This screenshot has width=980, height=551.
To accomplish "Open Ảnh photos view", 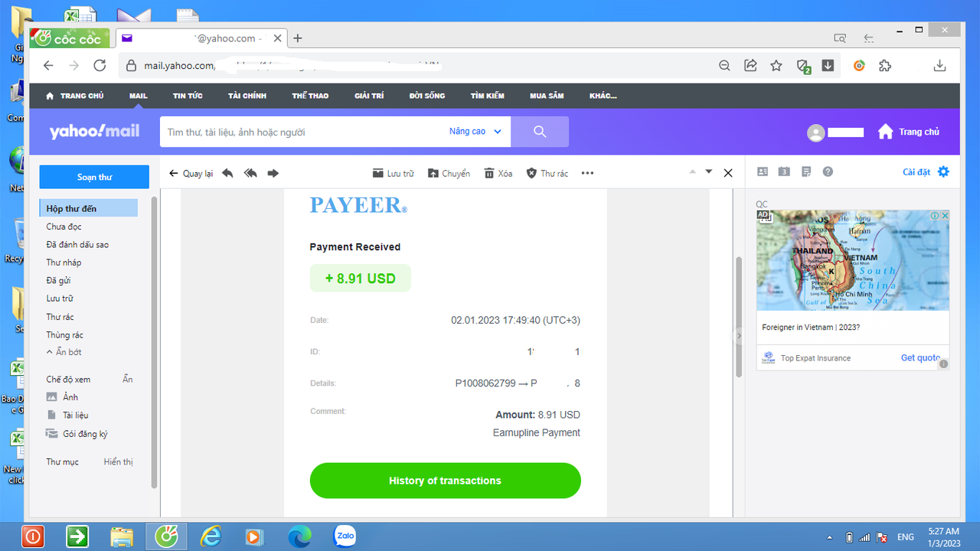I will (x=62, y=397).
